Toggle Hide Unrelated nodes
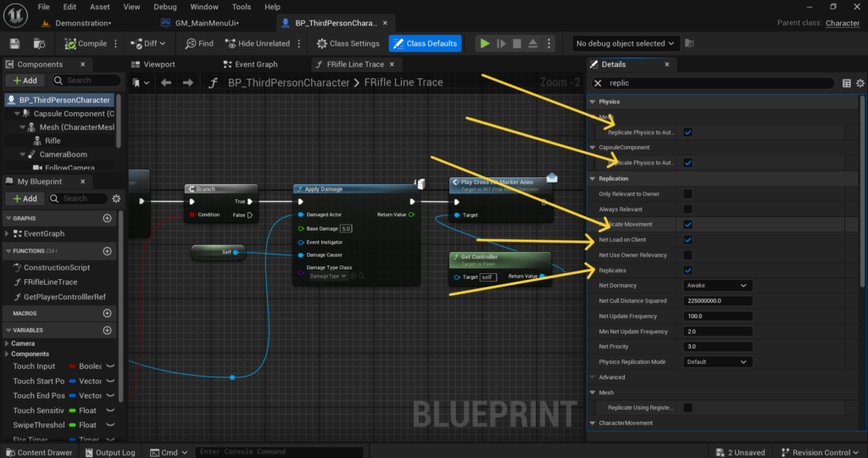Screen dimensions: 868x458 click(x=258, y=43)
